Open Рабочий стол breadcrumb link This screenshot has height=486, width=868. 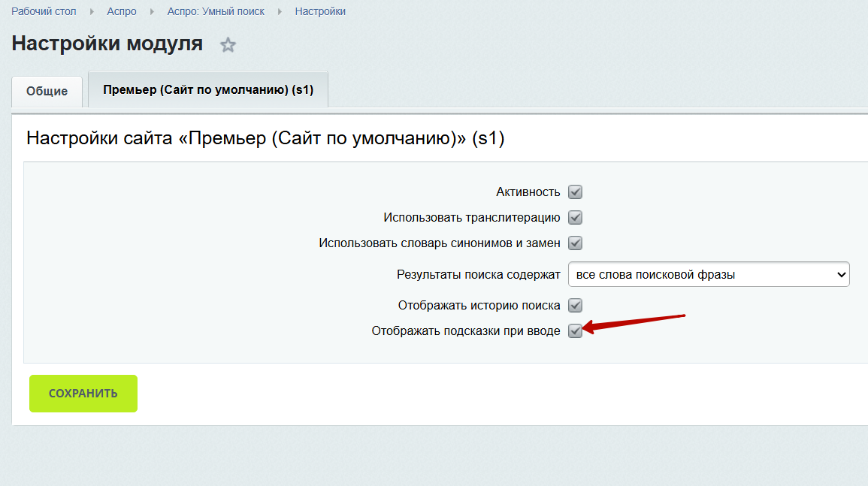[44, 11]
